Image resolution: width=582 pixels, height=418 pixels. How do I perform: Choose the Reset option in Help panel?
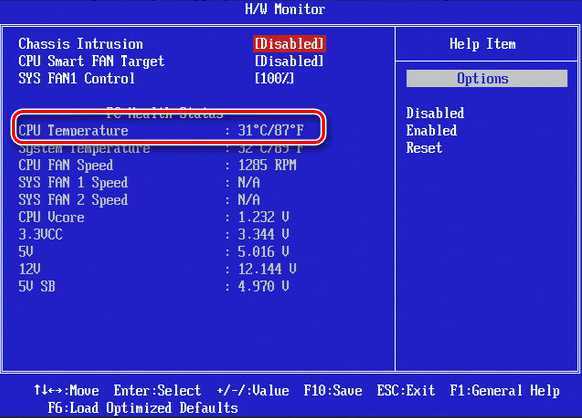(x=424, y=148)
